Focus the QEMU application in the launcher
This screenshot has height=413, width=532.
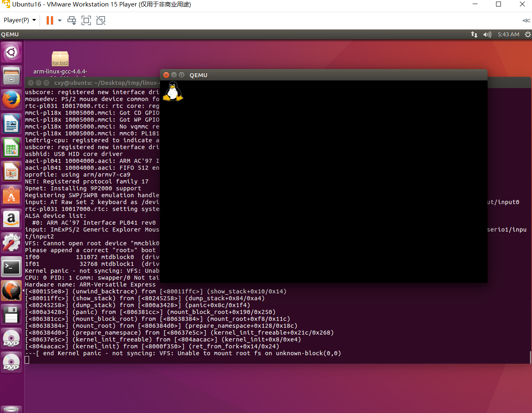[11, 290]
